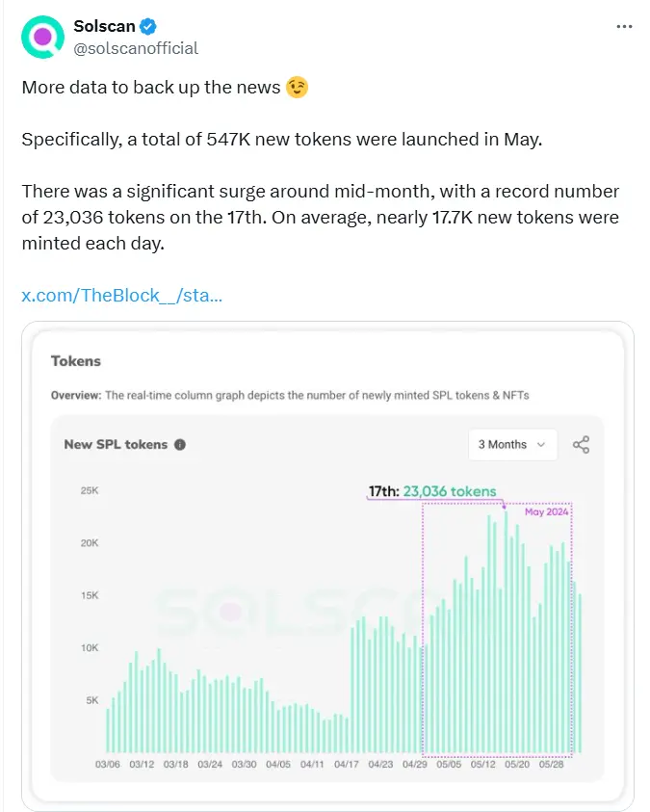The image size is (650, 812).
Task: Click the Overview description text
Action: pyautogui.click(x=290, y=395)
